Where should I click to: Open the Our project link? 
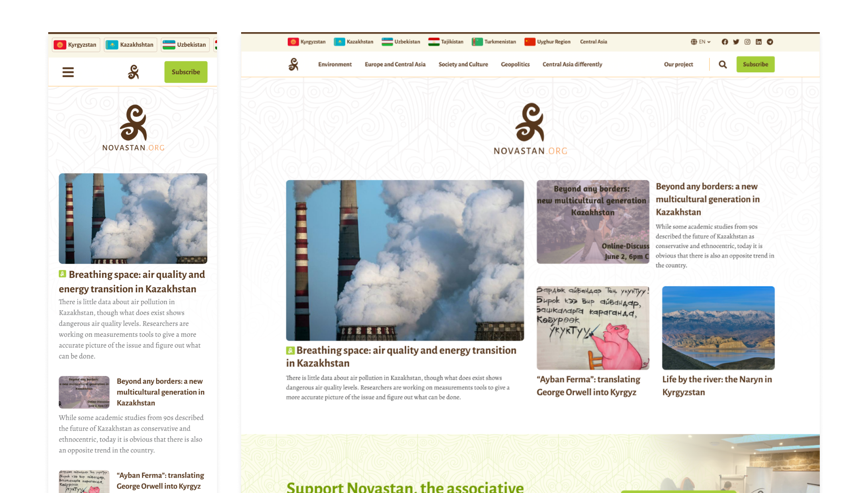click(x=678, y=64)
